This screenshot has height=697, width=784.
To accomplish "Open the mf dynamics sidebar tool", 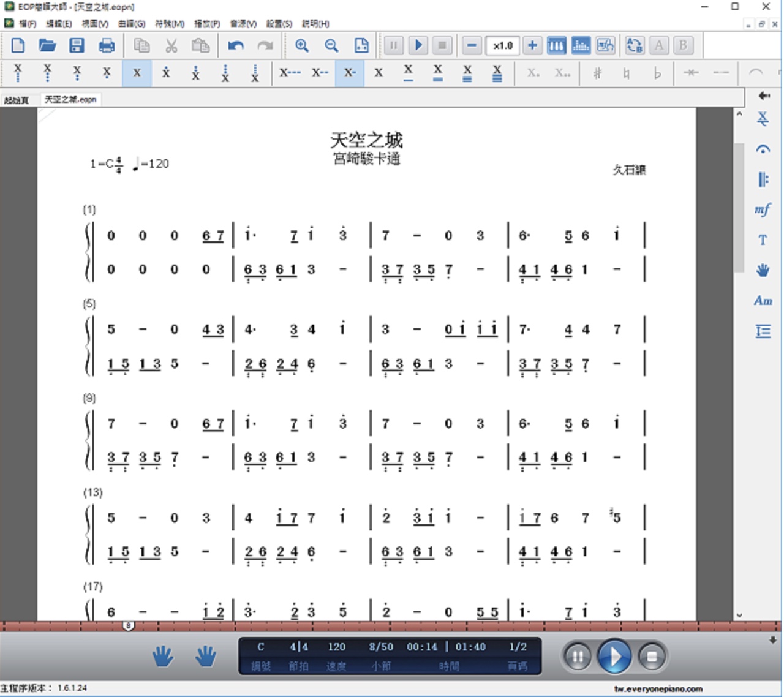I will point(763,209).
